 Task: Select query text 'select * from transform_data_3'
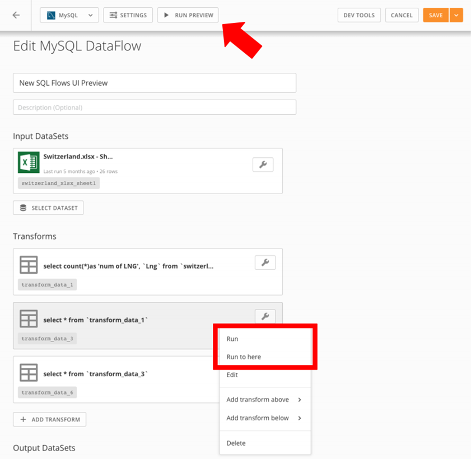[x=95, y=374]
